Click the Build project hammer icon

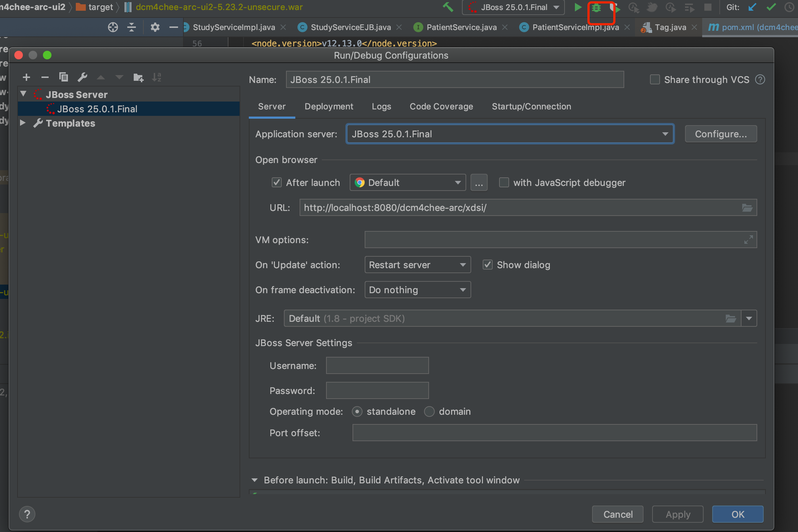coord(448,7)
